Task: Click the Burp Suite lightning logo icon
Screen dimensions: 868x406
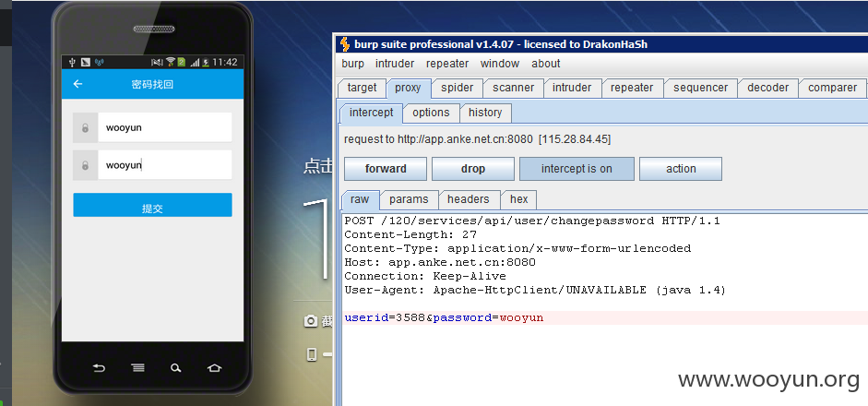Action: (x=345, y=44)
